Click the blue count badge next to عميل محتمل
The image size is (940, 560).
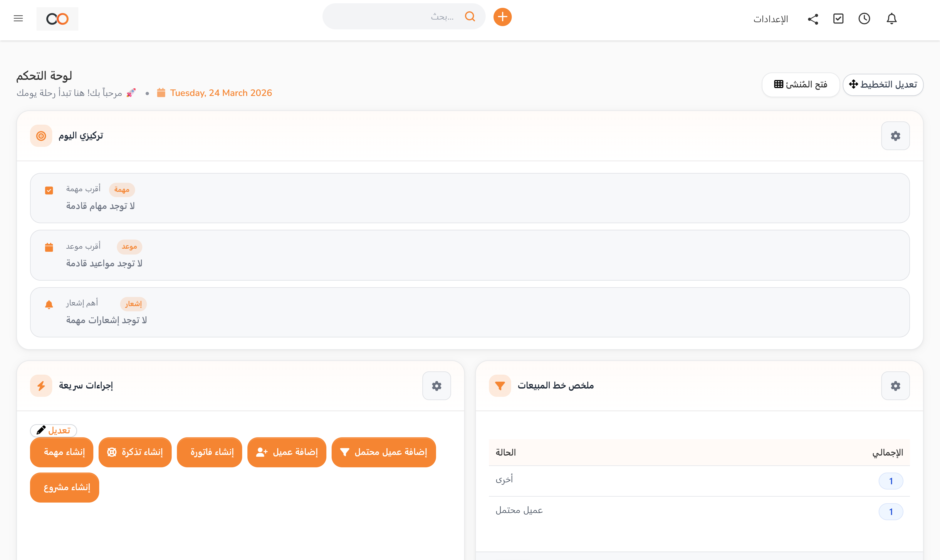click(891, 512)
